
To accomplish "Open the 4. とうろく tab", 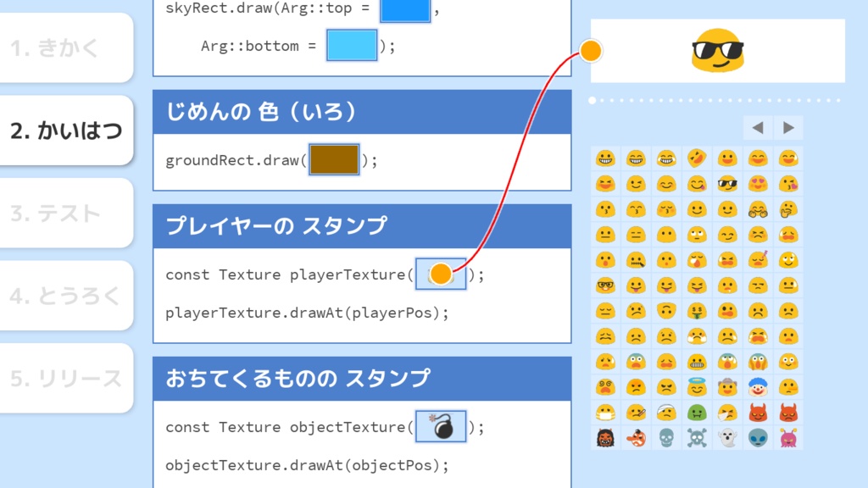I will pyautogui.click(x=66, y=296).
